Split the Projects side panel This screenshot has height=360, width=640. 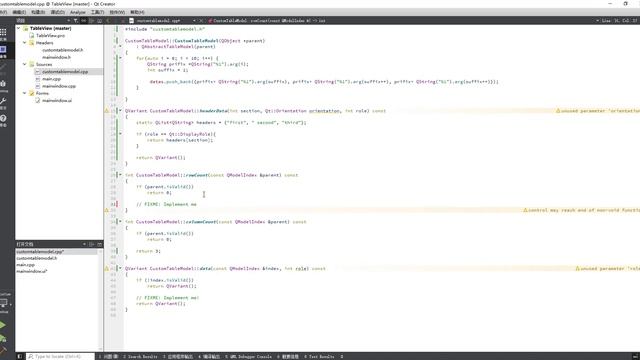(x=92, y=20)
